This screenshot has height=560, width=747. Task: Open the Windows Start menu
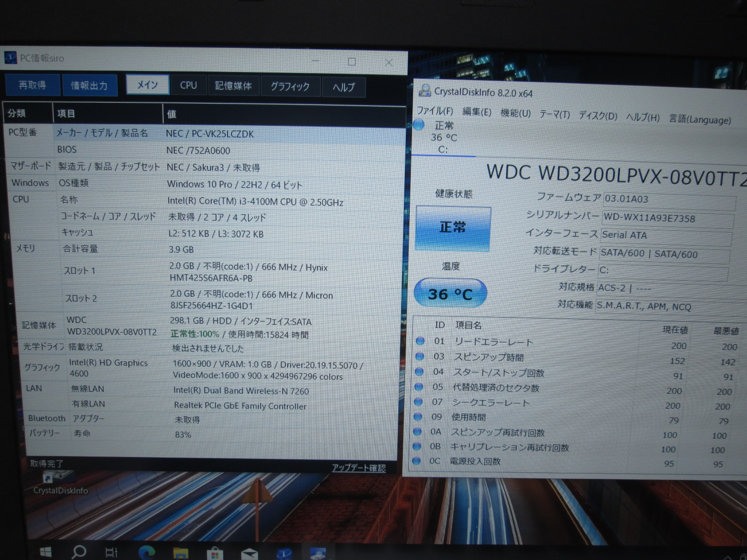45,553
